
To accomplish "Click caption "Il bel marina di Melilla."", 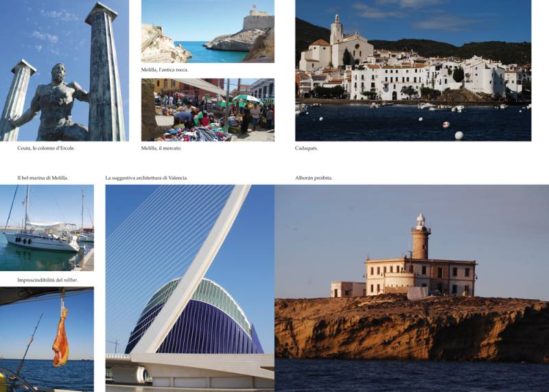I will coord(43,178).
